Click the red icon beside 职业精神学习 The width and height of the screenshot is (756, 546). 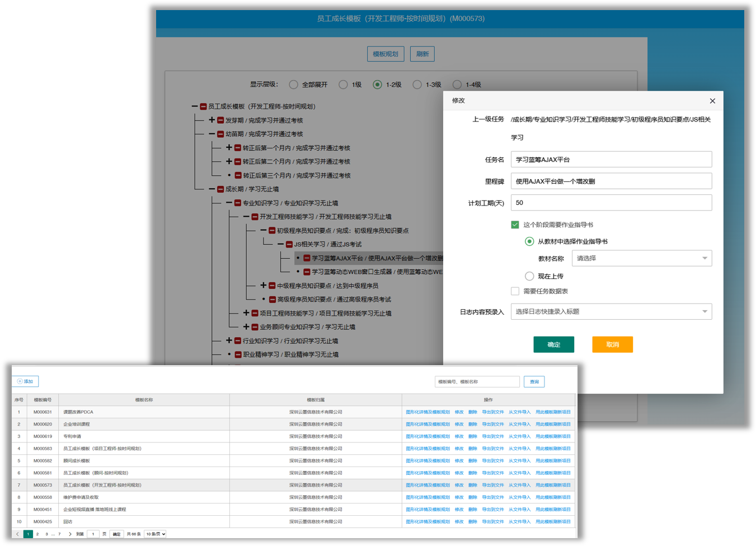pyautogui.click(x=238, y=354)
